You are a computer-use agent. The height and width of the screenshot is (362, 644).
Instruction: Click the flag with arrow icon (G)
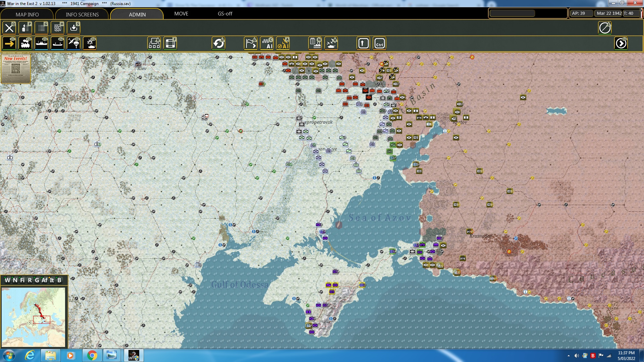(251, 44)
